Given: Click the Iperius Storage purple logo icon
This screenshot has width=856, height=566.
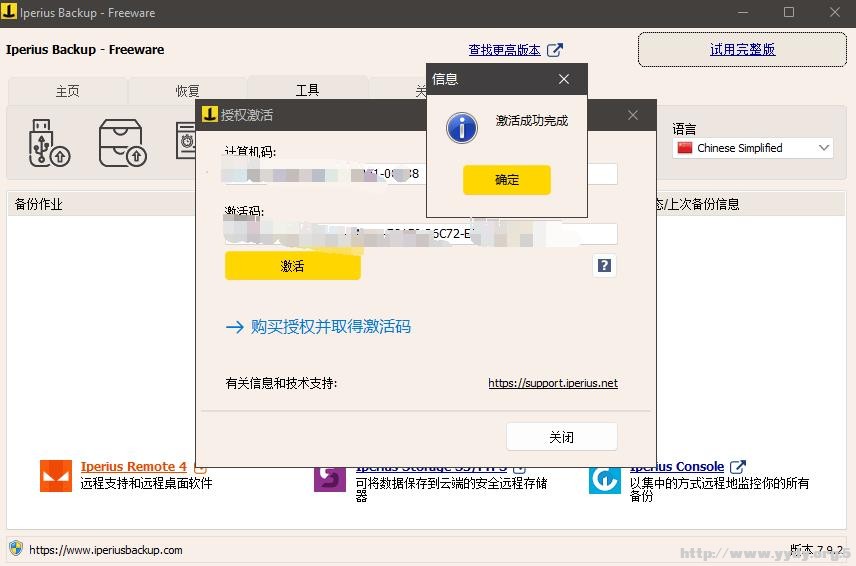Looking at the screenshot, I should [x=330, y=477].
